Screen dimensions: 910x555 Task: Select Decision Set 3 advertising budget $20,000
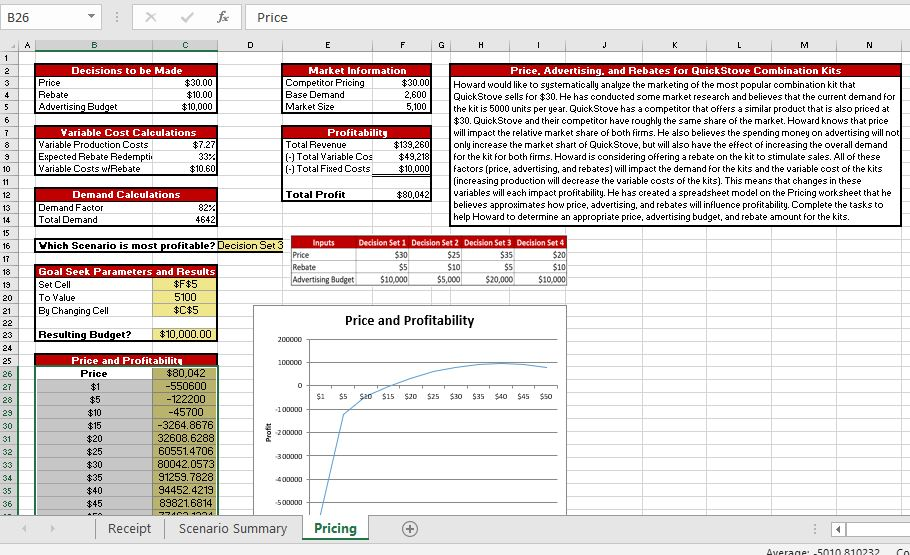tap(488, 279)
